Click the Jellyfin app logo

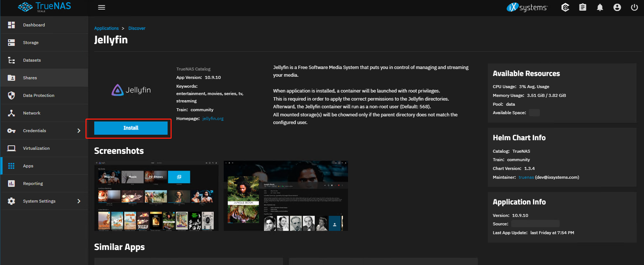coord(131,90)
